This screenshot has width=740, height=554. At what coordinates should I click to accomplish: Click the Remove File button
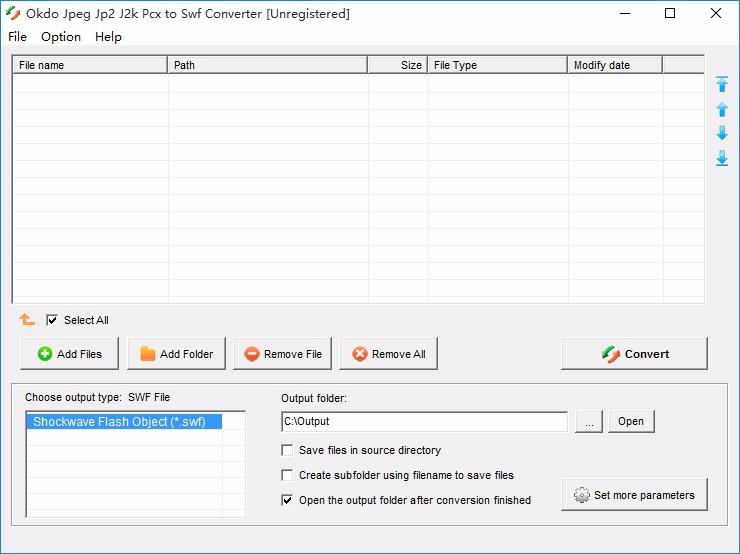(x=283, y=353)
